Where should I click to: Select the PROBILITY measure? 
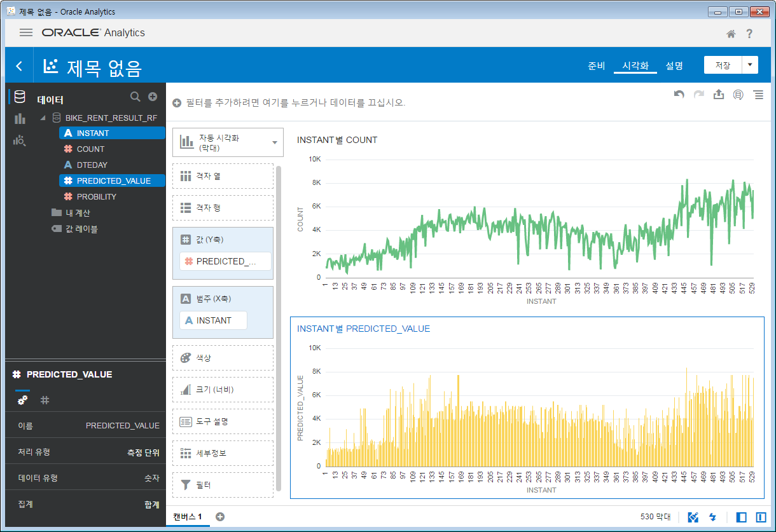(x=96, y=196)
